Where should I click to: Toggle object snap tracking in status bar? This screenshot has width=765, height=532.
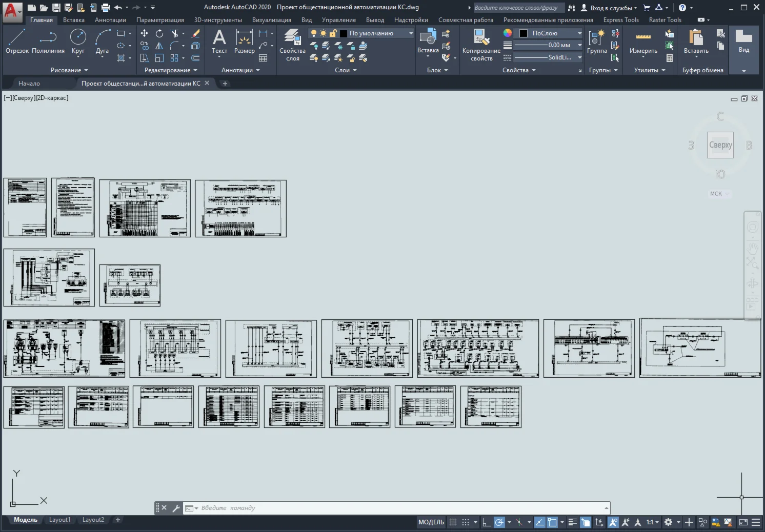coord(539,522)
